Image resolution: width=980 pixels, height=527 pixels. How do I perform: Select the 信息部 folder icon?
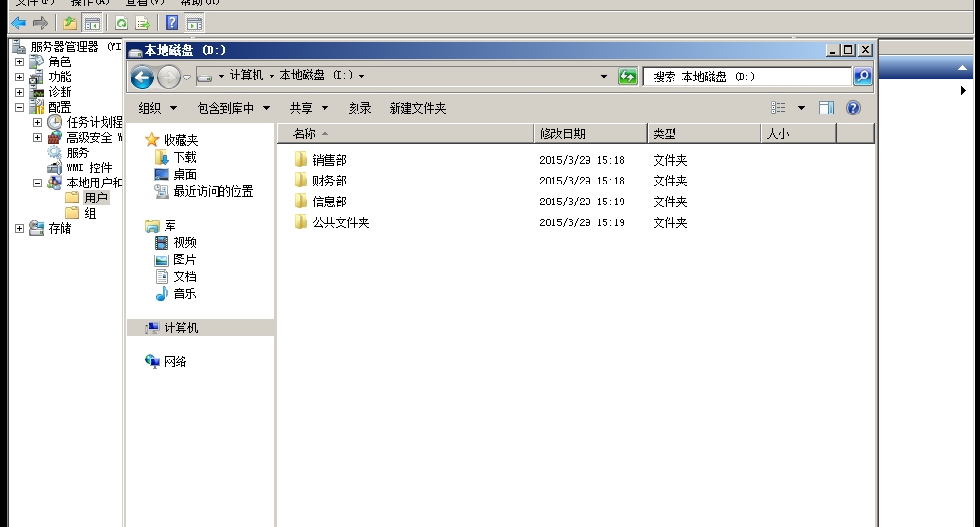coord(301,201)
